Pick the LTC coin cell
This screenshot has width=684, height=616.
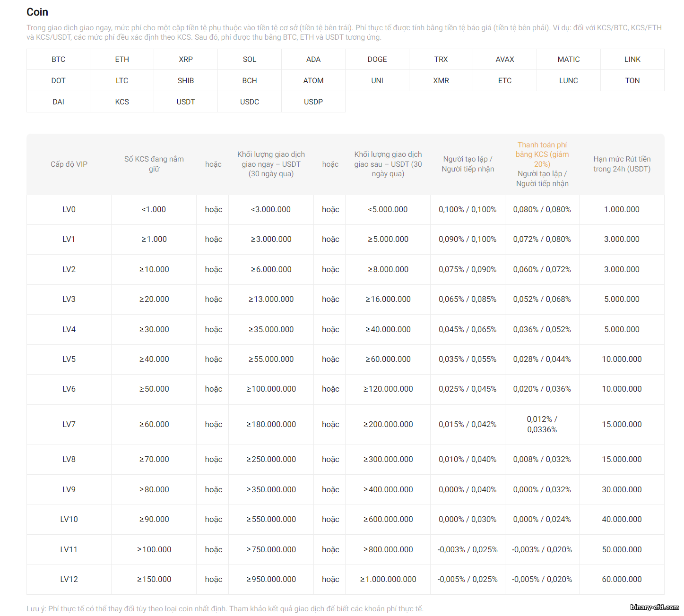pos(122,81)
